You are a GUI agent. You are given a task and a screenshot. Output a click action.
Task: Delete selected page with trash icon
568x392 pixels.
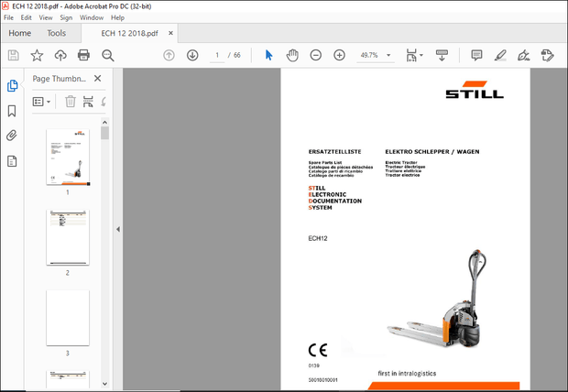click(71, 102)
